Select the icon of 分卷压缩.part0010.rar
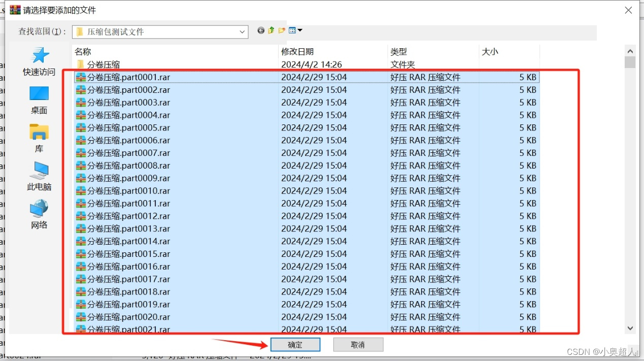 click(x=81, y=191)
